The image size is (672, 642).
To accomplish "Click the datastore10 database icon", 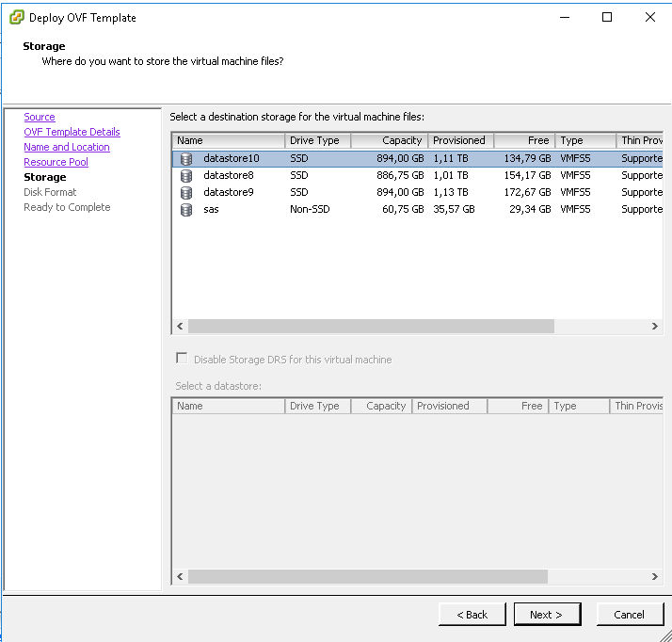I will [186, 158].
